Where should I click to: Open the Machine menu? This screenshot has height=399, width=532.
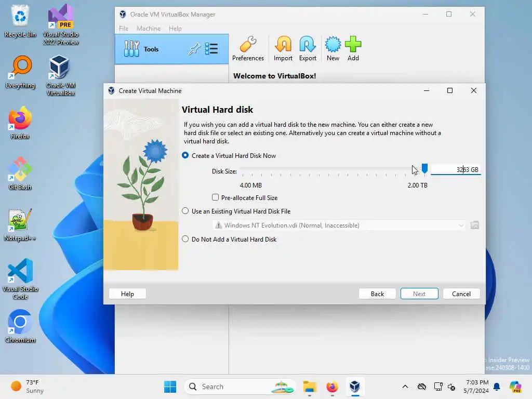click(149, 29)
